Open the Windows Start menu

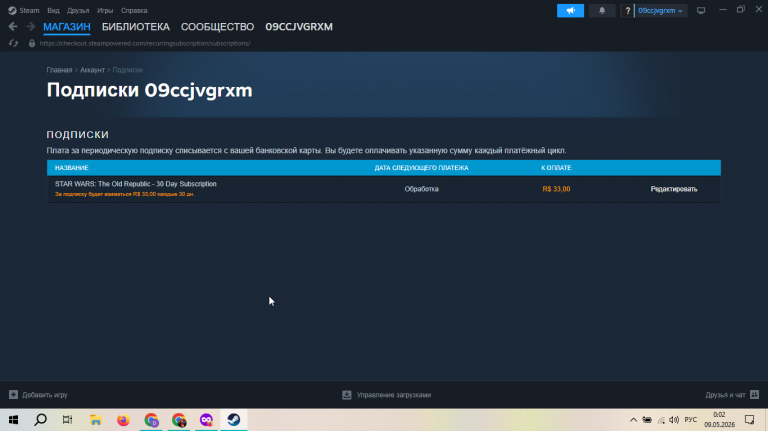tap(13, 420)
